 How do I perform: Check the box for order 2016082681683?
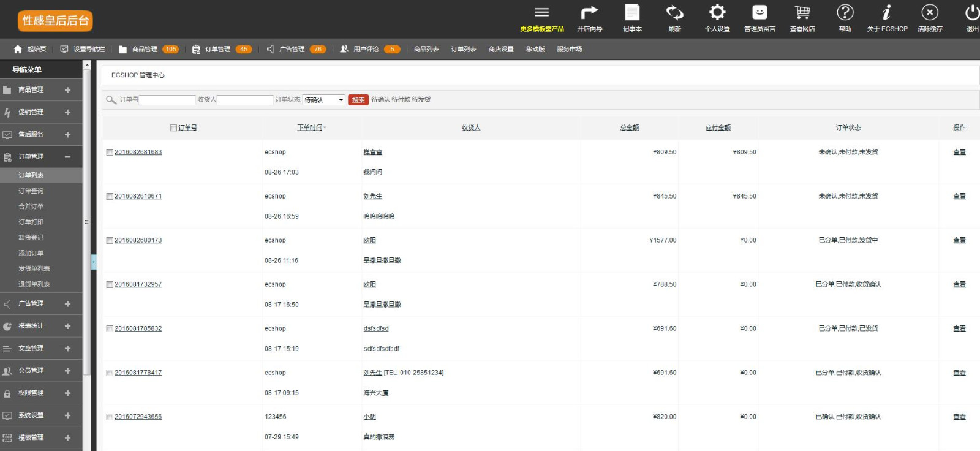click(110, 153)
